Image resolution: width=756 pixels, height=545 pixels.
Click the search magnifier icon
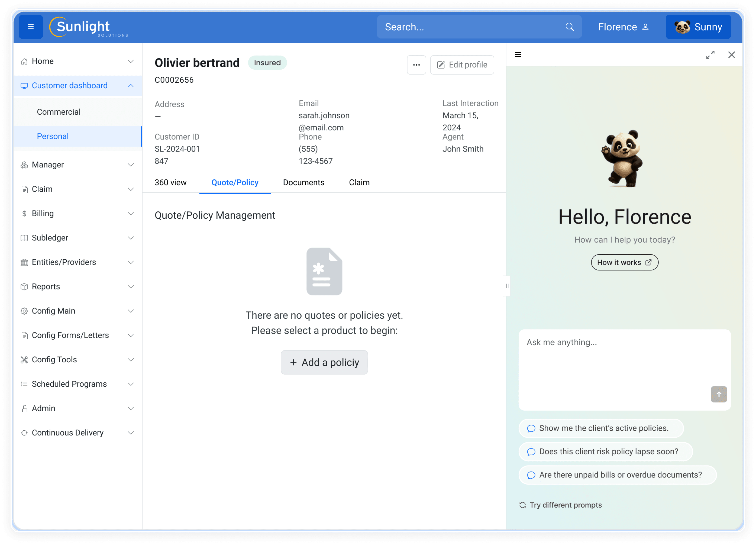(x=569, y=27)
